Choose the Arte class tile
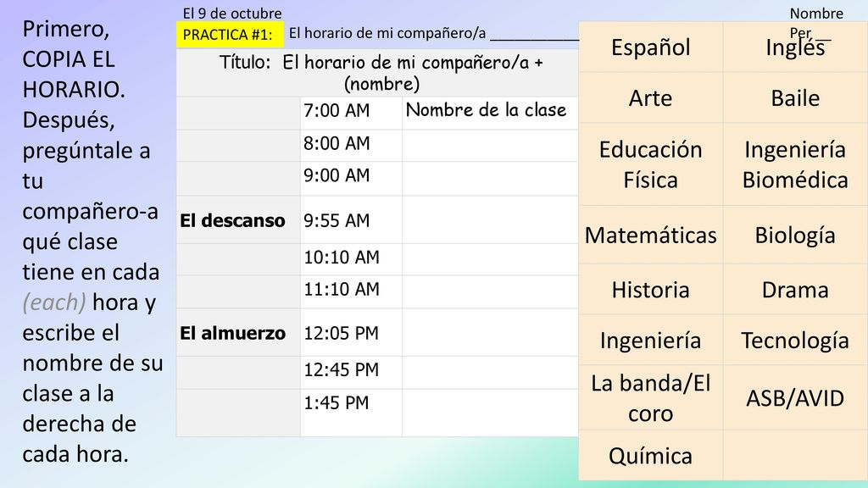 [x=650, y=98]
